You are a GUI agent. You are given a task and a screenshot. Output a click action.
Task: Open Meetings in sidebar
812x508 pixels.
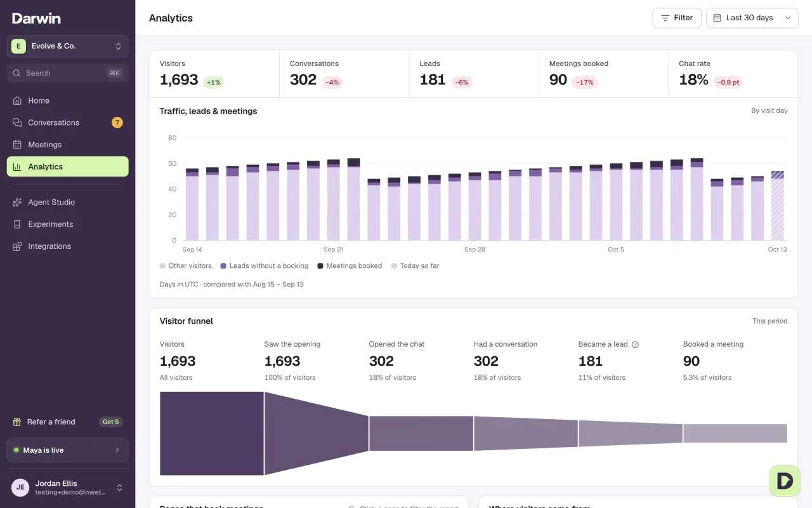point(68,145)
